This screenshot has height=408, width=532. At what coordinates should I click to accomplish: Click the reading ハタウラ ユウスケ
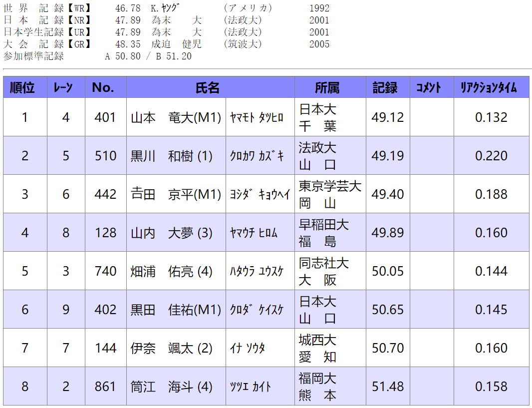pyautogui.click(x=257, y=271)
